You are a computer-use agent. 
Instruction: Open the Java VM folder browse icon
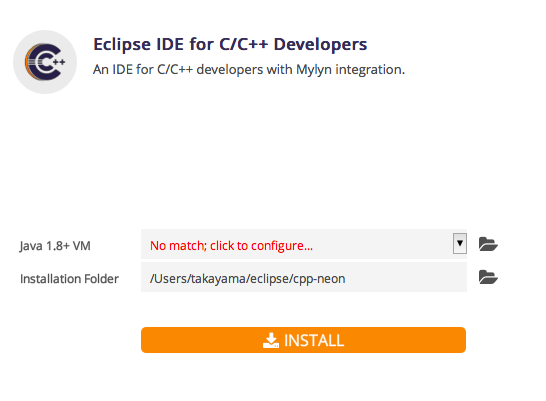(x=488, y=244)
